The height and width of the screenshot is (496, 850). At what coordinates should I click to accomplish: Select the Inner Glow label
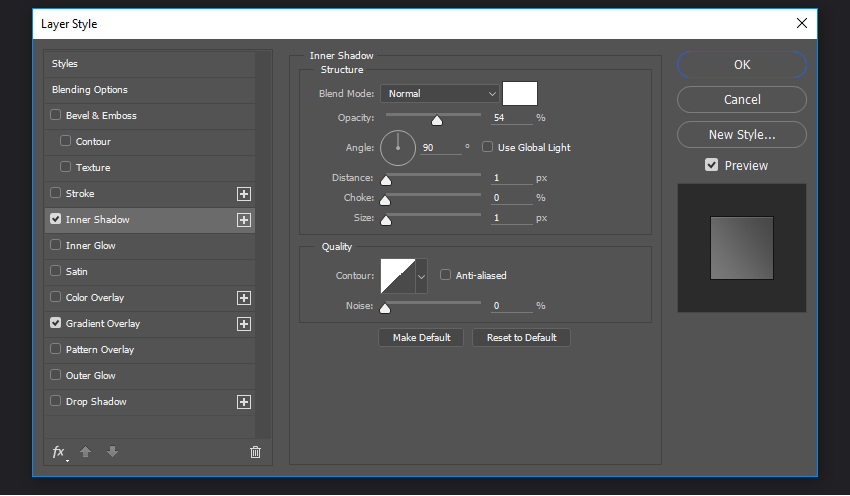[91, 246]
